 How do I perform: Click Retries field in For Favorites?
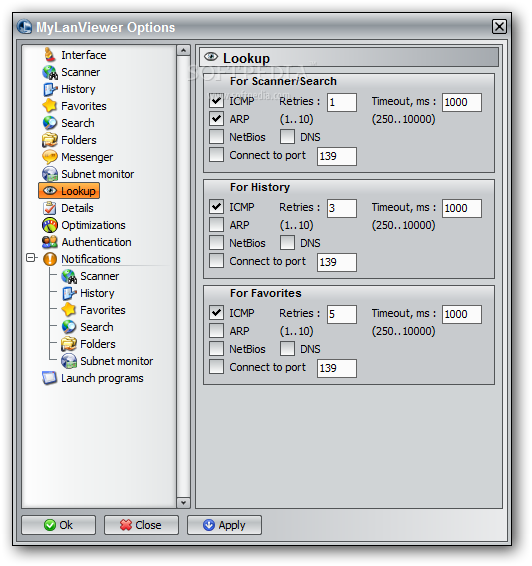point(342,314)
